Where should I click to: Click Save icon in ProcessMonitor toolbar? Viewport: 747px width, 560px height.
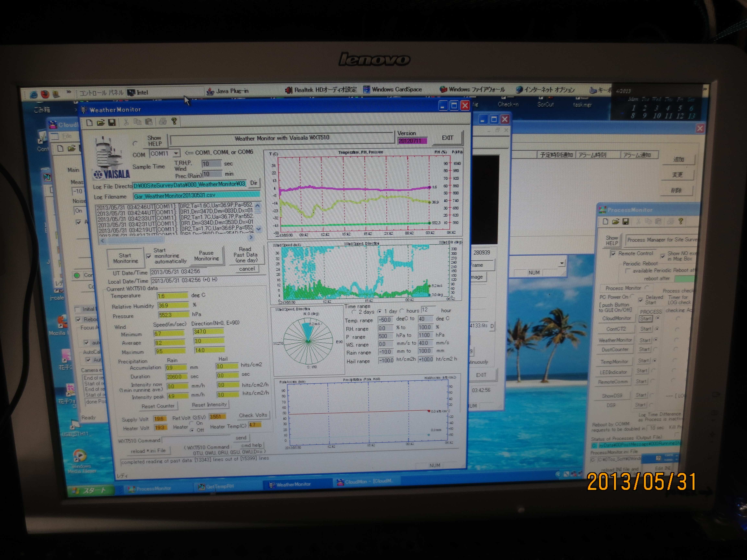coord(626,222)
